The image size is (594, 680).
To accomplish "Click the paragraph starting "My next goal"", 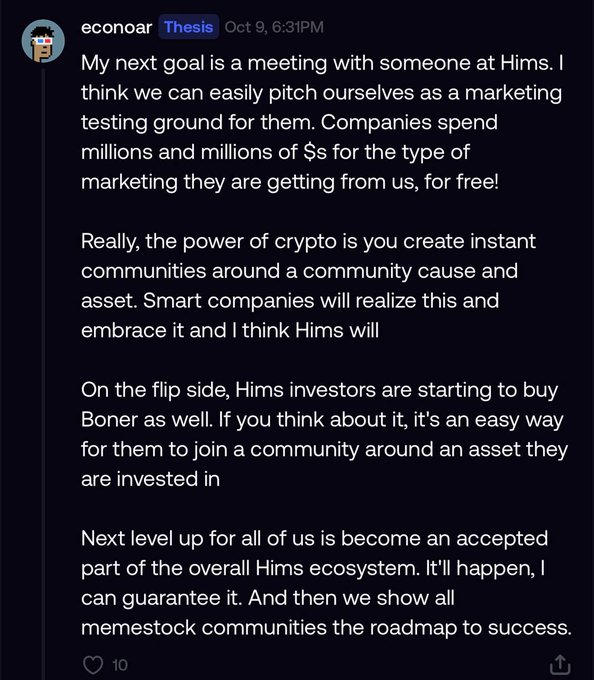I will pos(322,122).
